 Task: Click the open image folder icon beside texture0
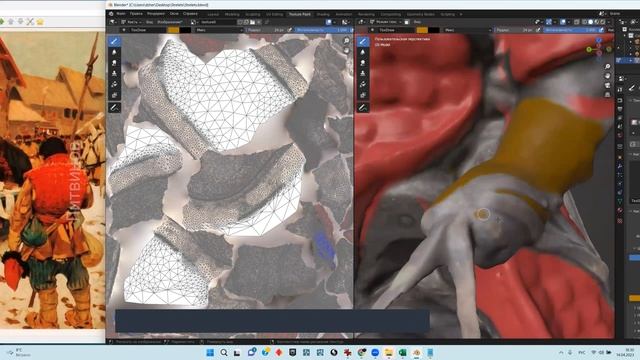[x=253, y=22]
